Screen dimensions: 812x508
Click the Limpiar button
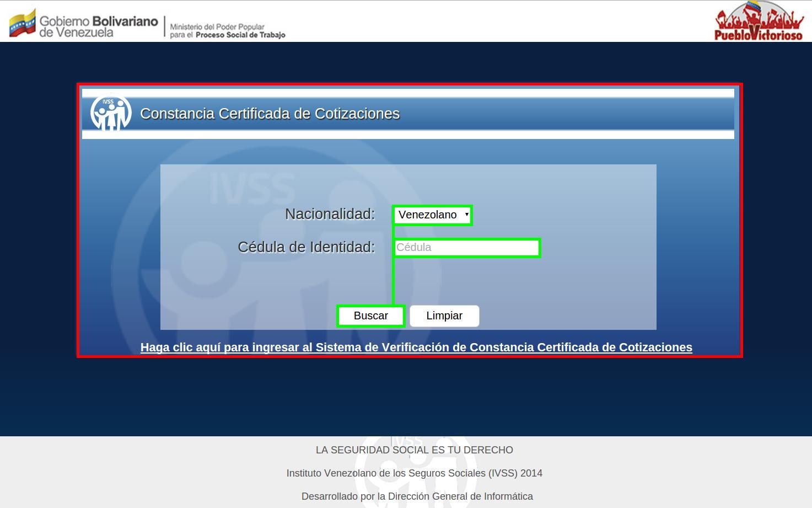coord(444,316)
